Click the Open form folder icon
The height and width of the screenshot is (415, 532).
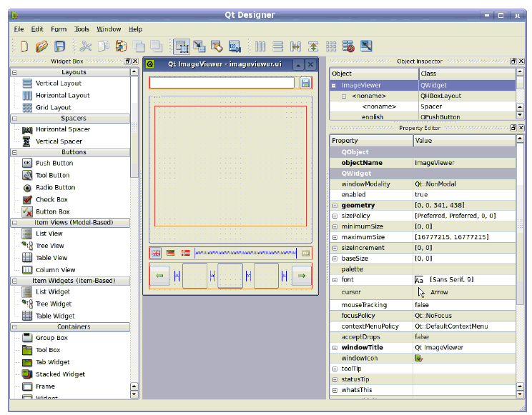(42, 46)
